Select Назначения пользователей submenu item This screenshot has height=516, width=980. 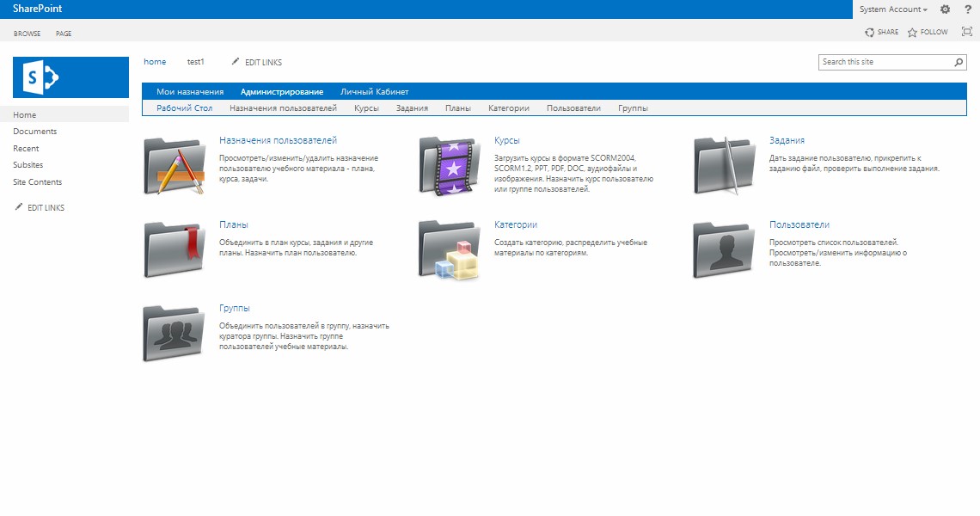tap(283, 108)
